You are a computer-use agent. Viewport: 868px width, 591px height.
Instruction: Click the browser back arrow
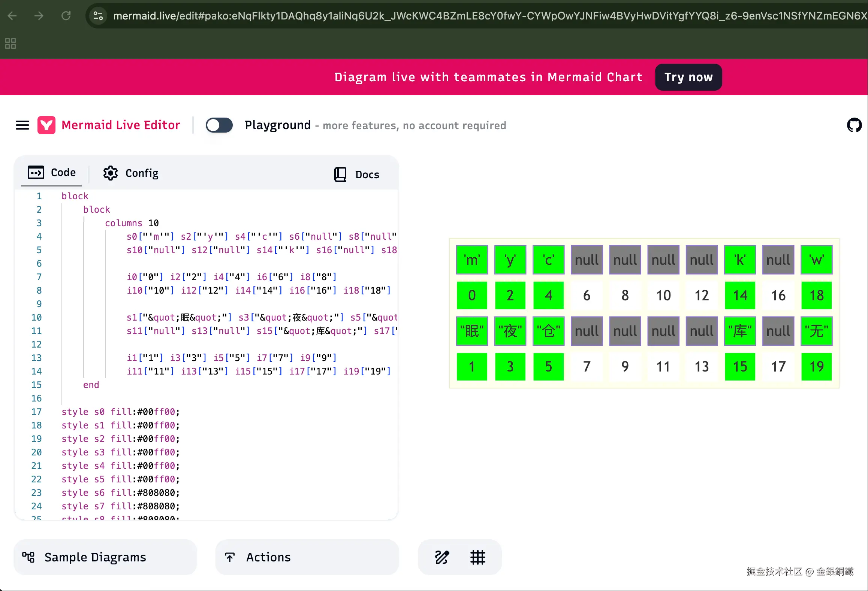click(12, 16)
